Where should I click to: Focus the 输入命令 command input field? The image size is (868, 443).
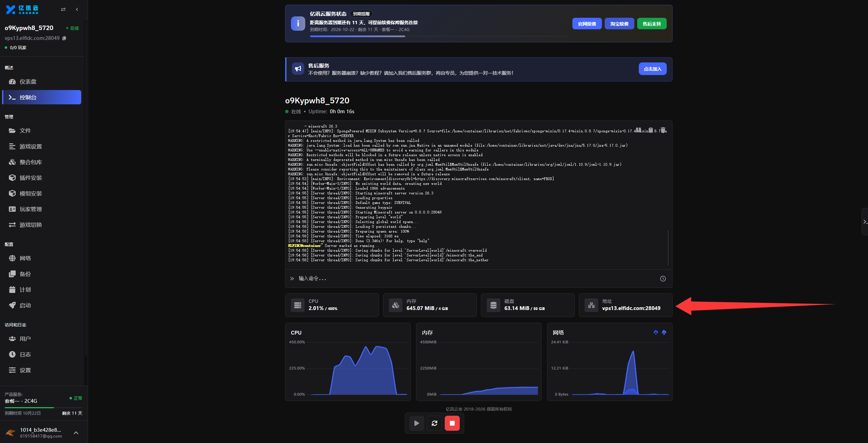click(476, 279)
